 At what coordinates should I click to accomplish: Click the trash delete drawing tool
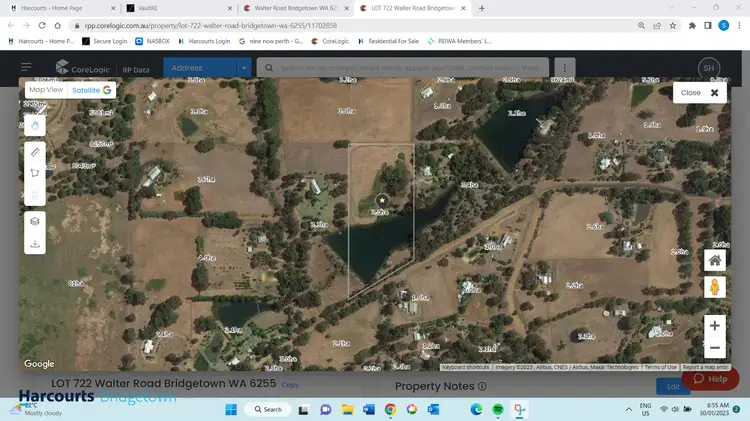(35, 195)
